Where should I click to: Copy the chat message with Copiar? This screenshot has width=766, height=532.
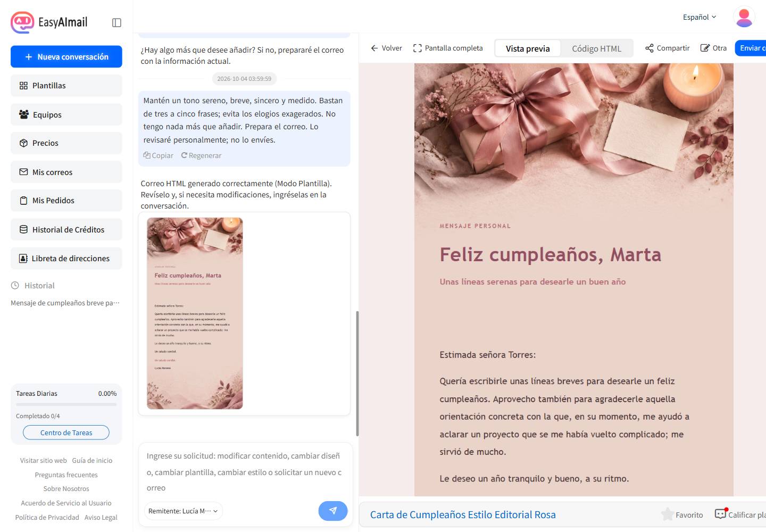159,155
